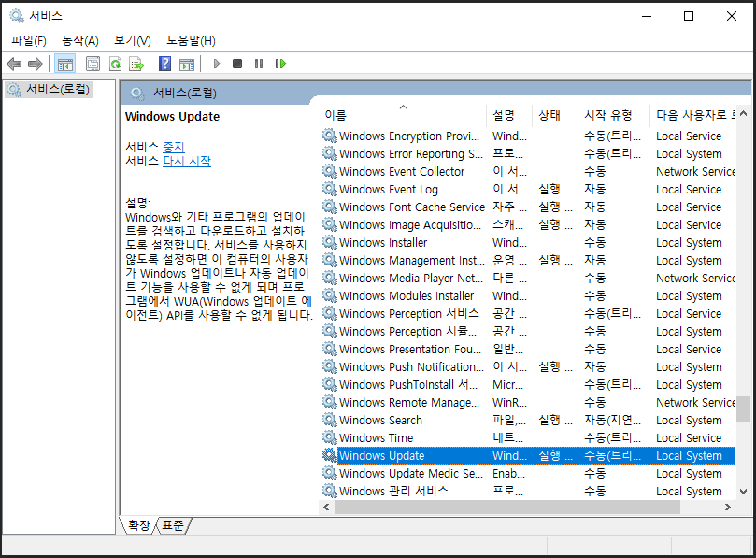Click the Forward arrow toolbar icon
This screenshot has height=558, width=756.
(36, 64)
